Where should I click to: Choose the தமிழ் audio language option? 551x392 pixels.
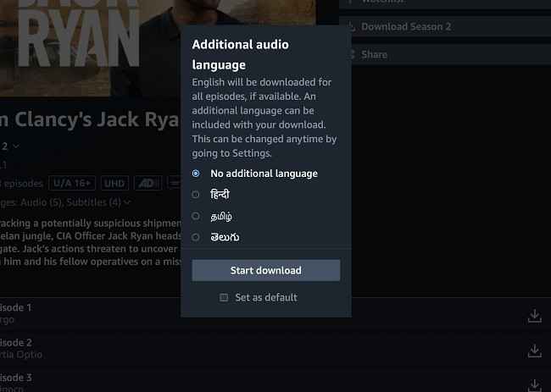[196, 216]
